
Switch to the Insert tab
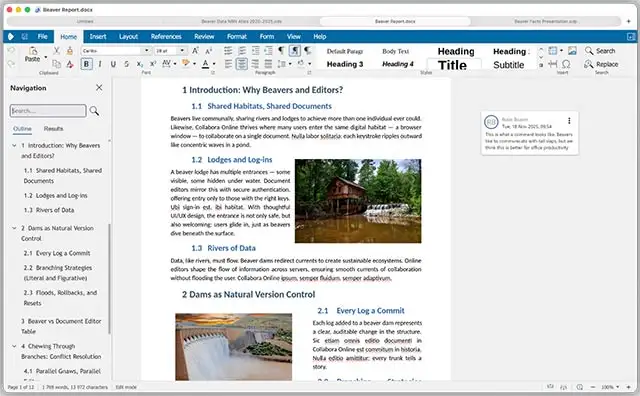point(98,36)
